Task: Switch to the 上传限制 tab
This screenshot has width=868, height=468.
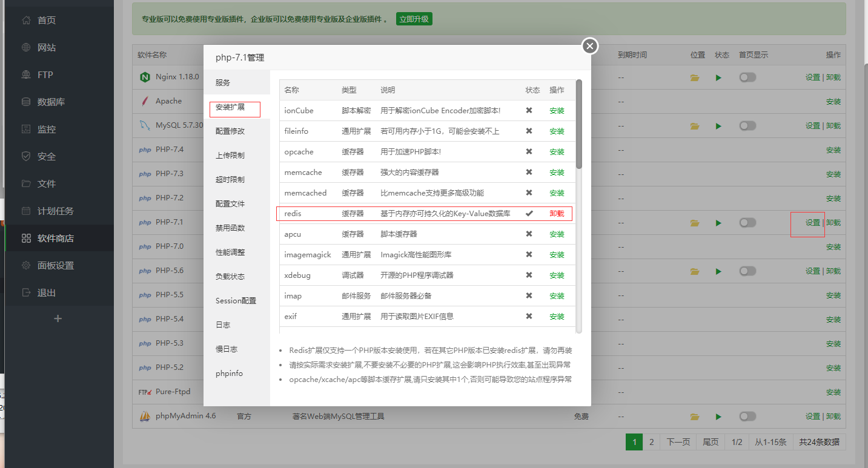Action: (237, 156)
